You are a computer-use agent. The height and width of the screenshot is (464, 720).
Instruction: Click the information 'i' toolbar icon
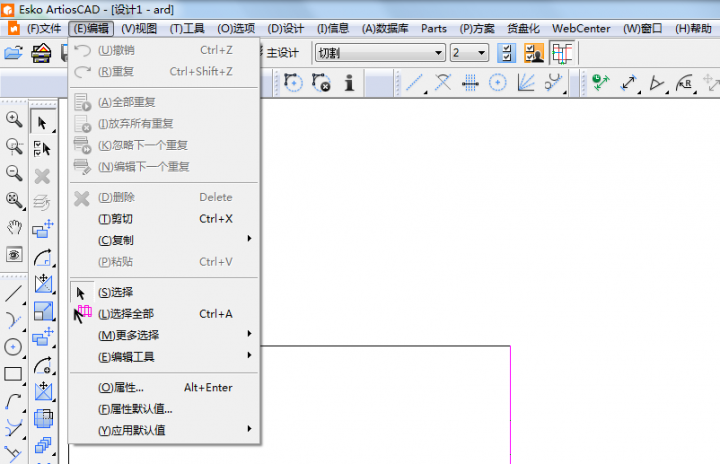pyautogui.click(x=349, y=83)
